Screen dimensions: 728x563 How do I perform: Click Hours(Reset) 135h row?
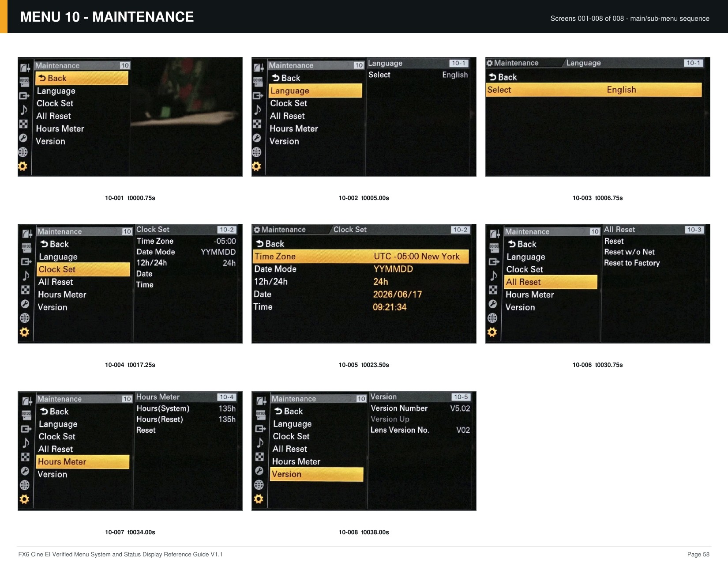(x=186, y=419)
